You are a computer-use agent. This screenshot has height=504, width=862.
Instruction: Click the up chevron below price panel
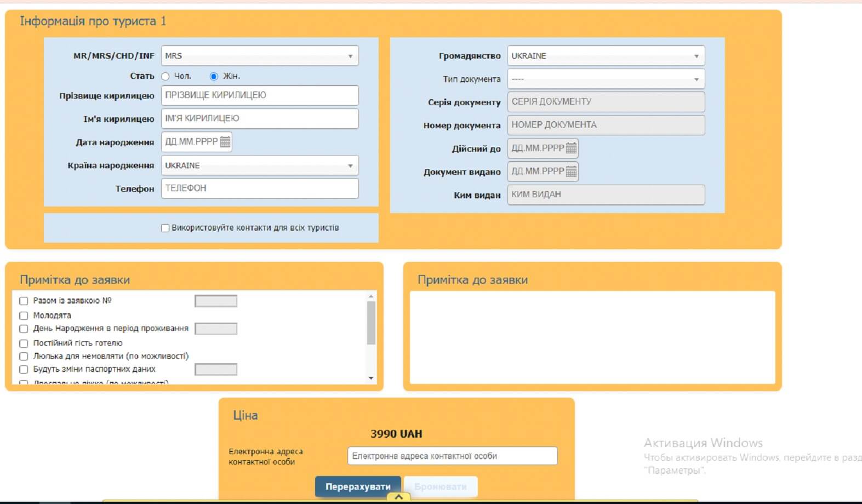399,497
